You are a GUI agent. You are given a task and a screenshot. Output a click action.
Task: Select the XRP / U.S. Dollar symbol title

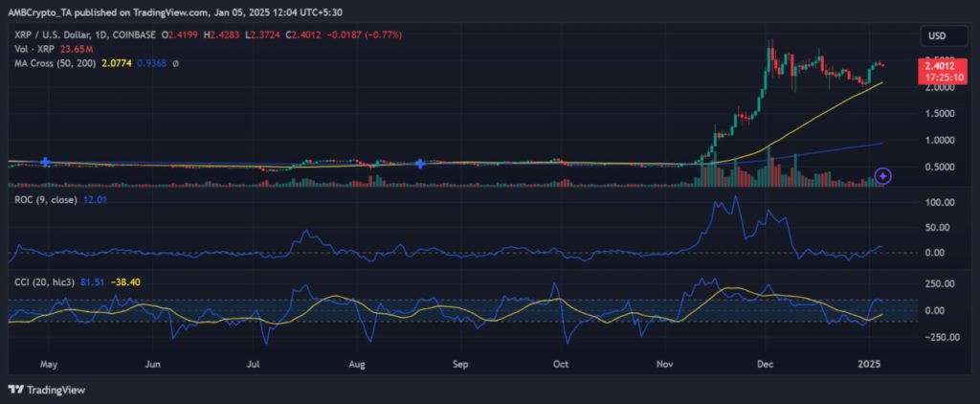click(x=59, y=35)
